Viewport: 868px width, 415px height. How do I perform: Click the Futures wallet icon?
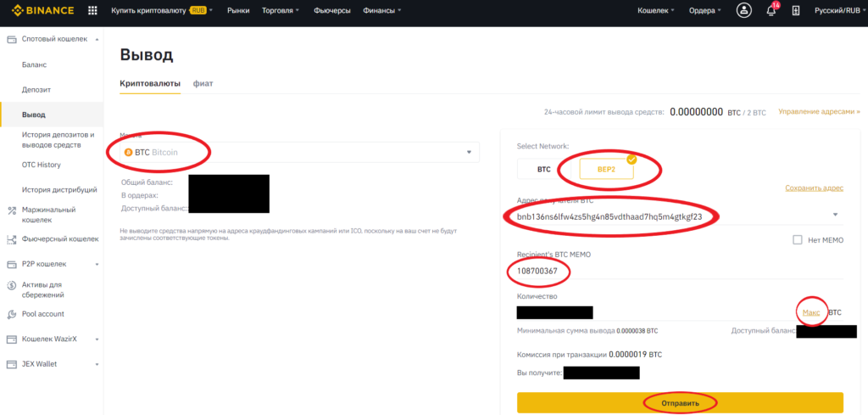(x=11, y=239)
